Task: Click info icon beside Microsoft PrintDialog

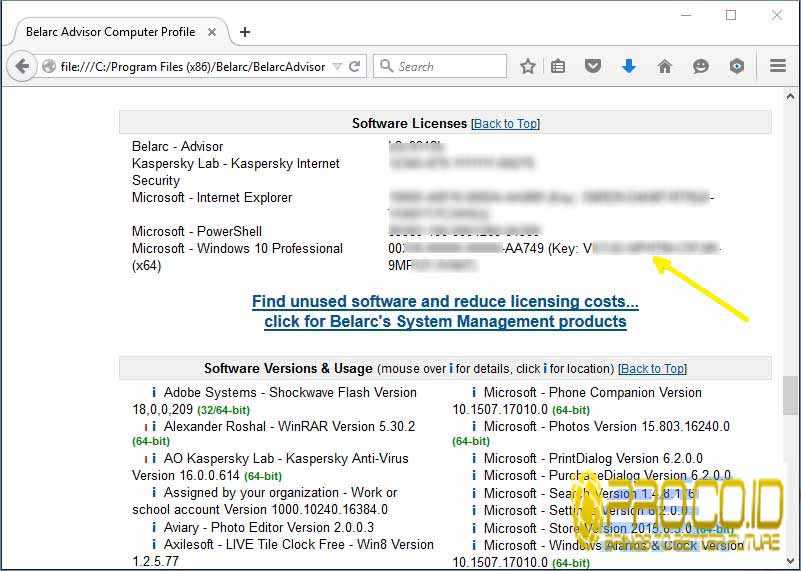Action: 474,459
